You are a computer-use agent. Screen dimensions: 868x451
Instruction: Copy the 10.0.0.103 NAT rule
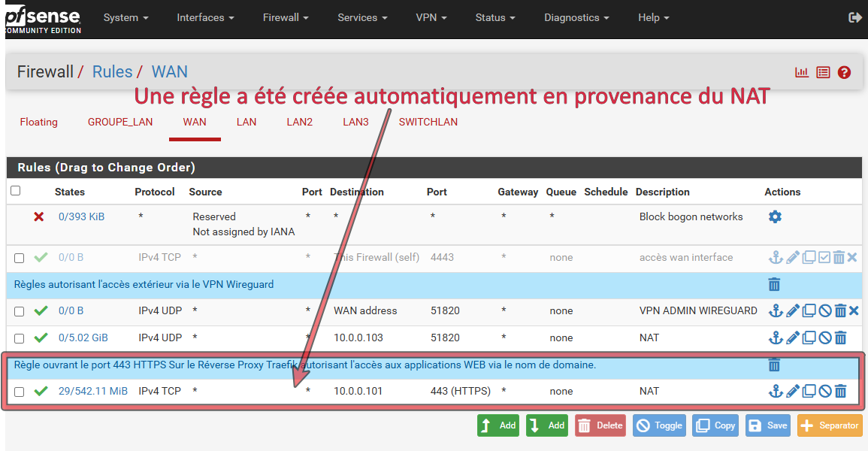click(x=809, y=337)
